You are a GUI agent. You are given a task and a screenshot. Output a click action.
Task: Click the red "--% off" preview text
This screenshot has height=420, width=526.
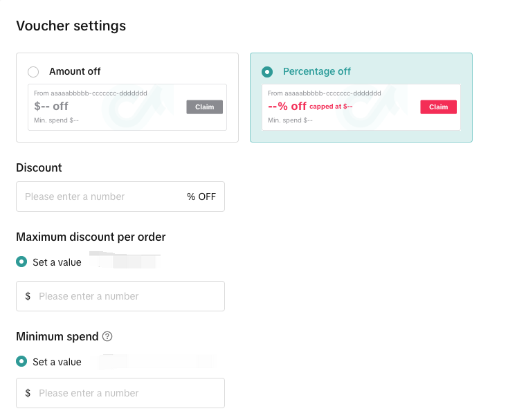point(287,107)
